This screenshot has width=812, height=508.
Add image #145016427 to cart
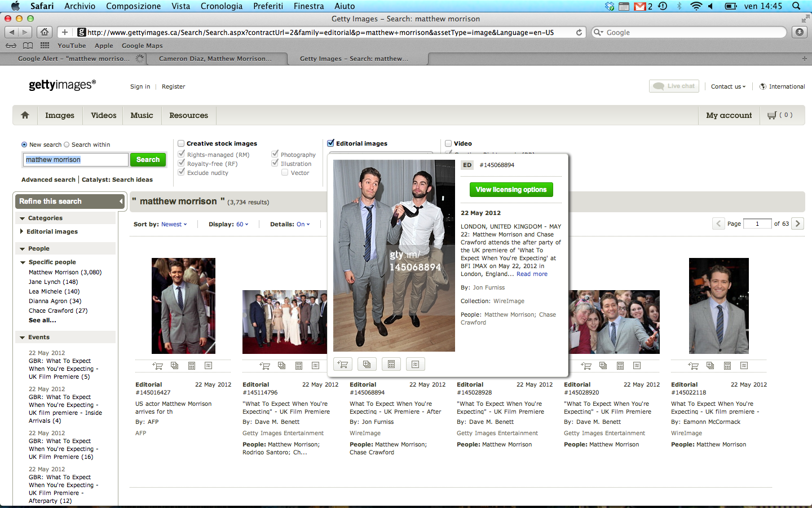tap(158, 366)
